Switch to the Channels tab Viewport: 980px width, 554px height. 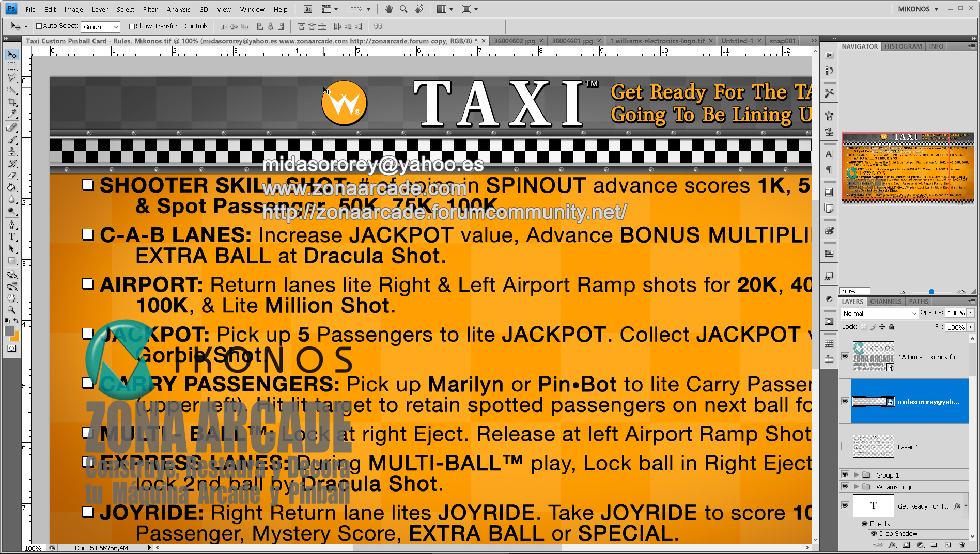point(885,302)
